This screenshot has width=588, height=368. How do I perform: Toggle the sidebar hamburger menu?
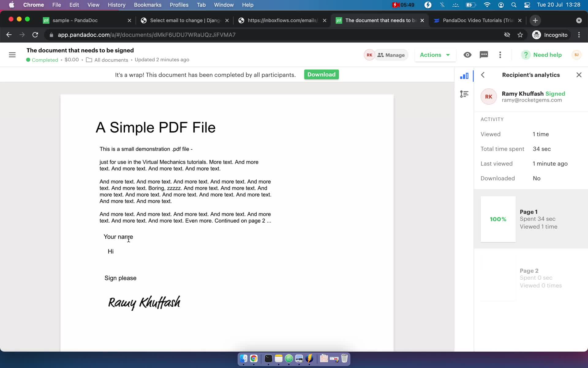tap(12, 55)
